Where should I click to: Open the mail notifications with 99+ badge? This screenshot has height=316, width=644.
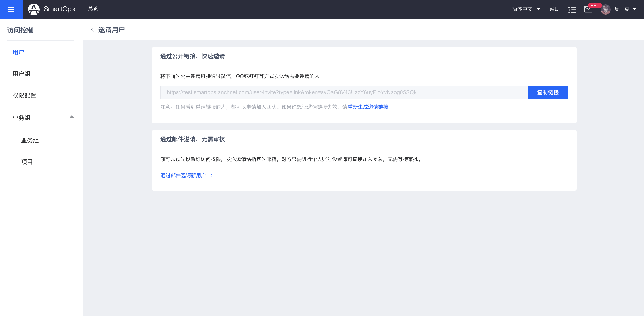588,9
